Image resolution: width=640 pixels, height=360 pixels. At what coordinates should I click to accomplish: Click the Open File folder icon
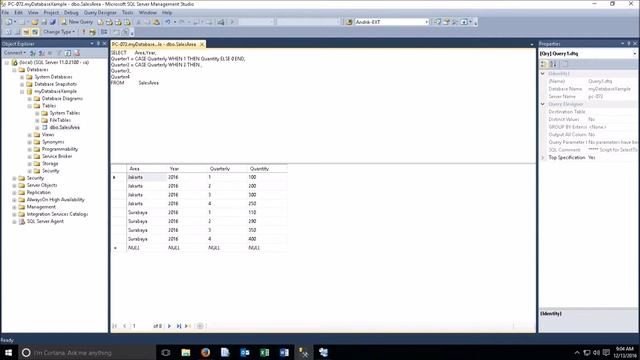tap(35, 22)
